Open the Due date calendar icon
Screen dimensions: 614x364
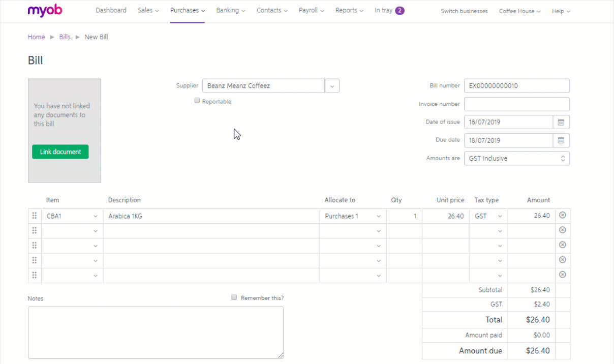[x=561, y=140]
